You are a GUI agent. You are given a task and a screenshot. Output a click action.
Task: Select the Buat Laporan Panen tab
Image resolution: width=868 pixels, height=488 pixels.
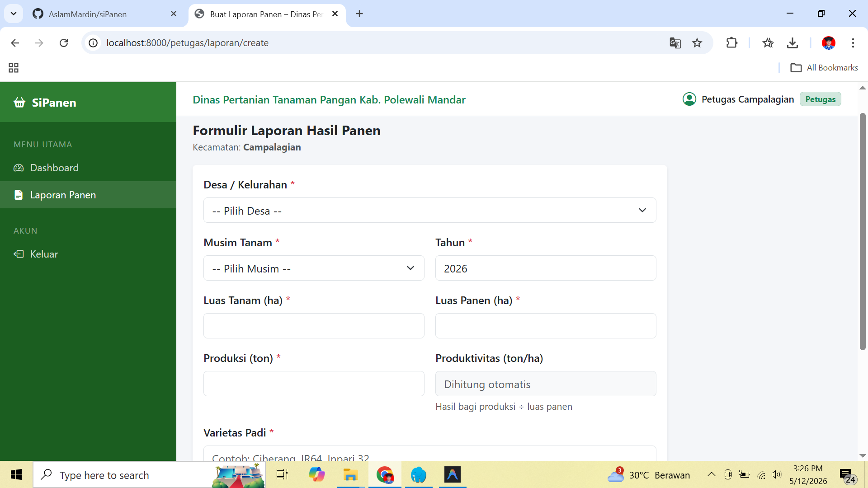tap(267, 14)
